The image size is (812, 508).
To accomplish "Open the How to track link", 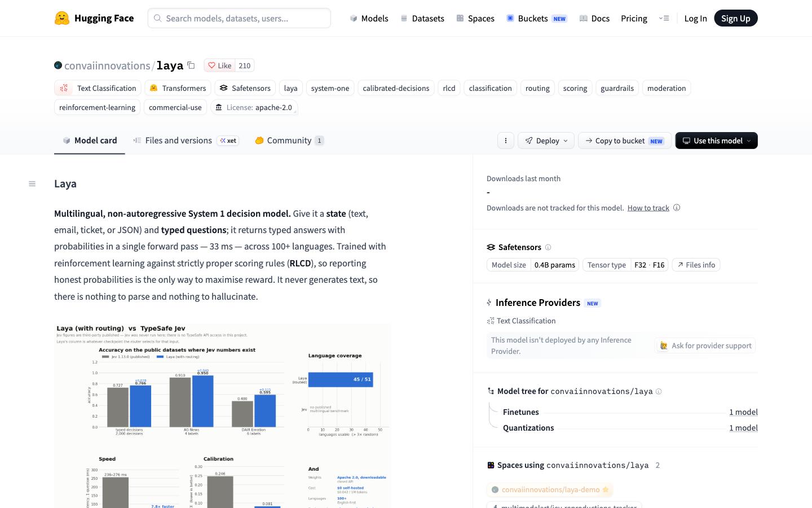I will pos(648,208).
